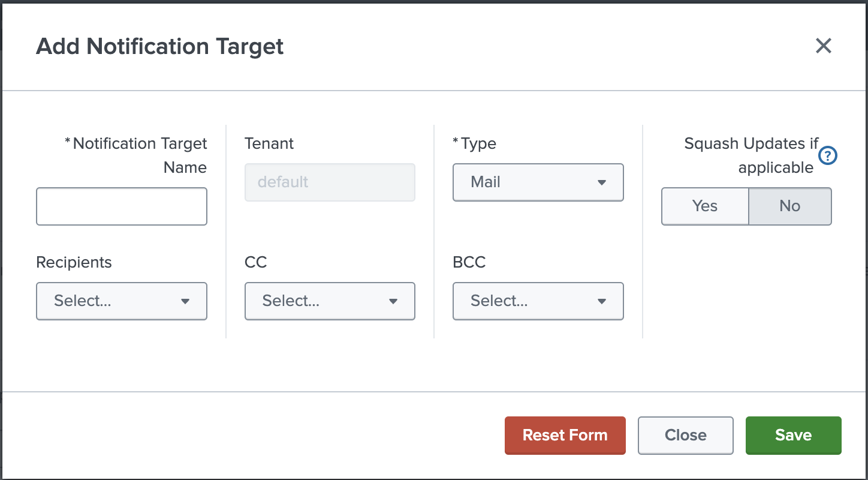Screen dimensions: 868x480
Task: Select No for Squash Updates
Action: pyautogui.click(x=789, y=206)
